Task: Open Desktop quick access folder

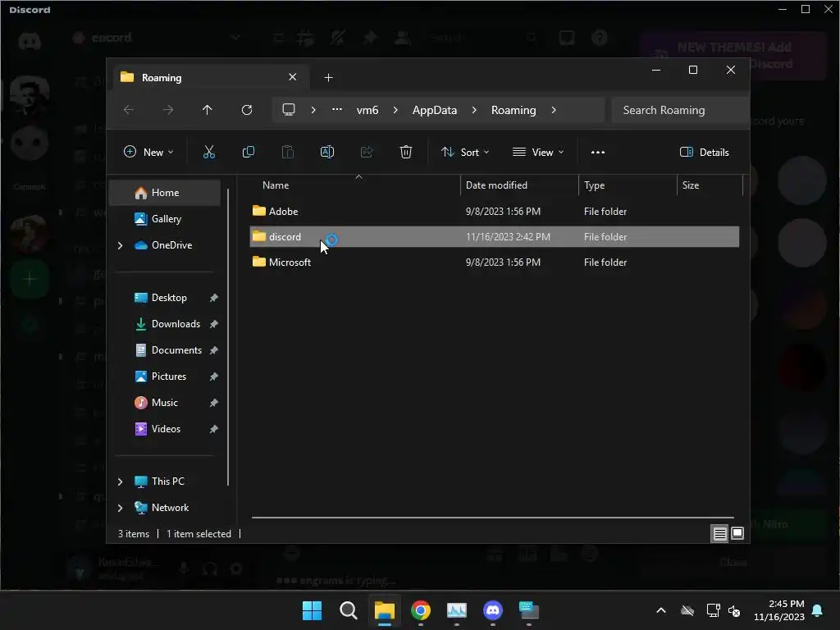Action: (x=168, y=297)
